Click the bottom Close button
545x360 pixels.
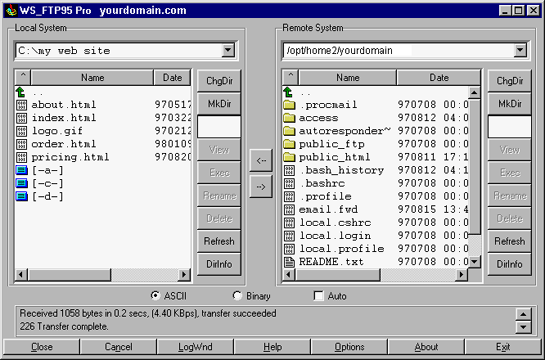click(42, 347)
